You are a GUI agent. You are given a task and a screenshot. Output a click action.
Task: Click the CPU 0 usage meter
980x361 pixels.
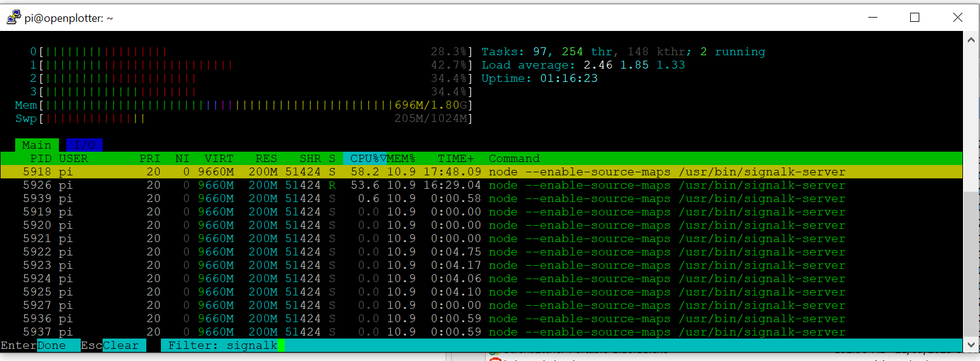[251, 52]
